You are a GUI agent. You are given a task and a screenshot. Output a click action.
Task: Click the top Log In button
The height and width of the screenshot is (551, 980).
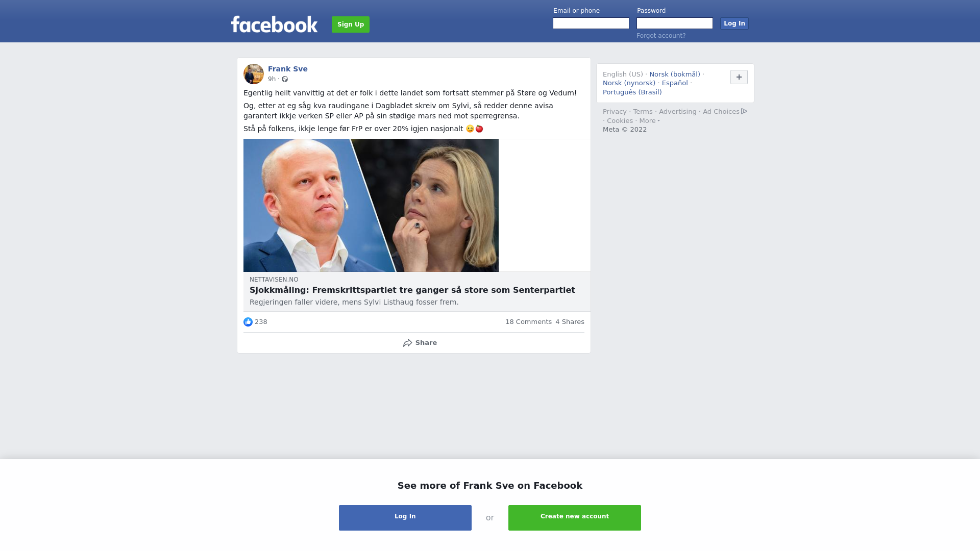click(x=734, y=23)
